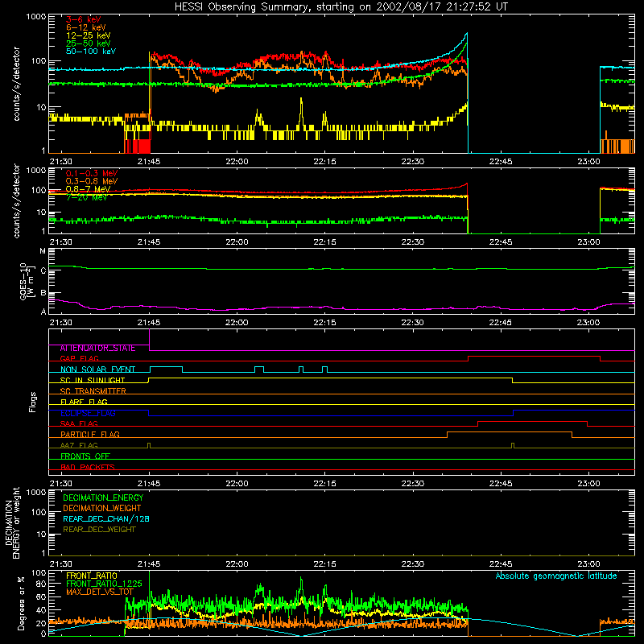644x644 pixels.
Task: Click the magenta GOES low-channel curve
Action: pyautogui.click(x=341, y=308)
